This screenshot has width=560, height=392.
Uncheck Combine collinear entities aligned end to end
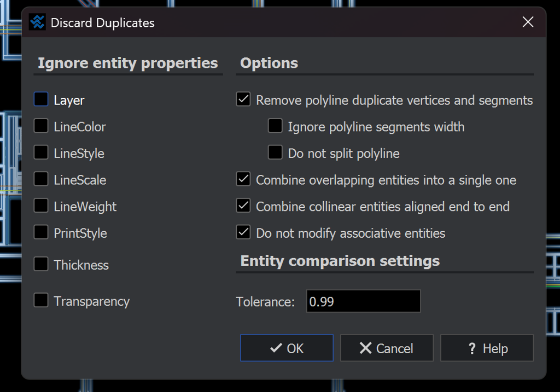point(243,206)
